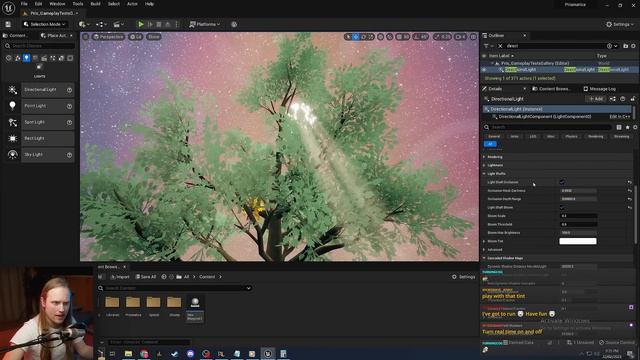Toggle favorites star in Details panel

[627, 127]
